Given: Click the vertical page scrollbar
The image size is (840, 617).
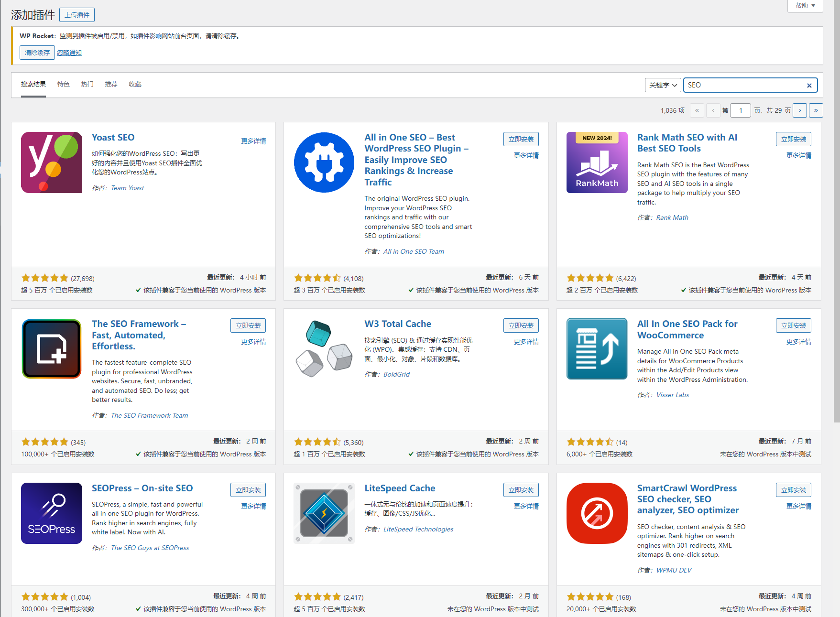Looking at the screenshot, I should [x=836, y=210].
